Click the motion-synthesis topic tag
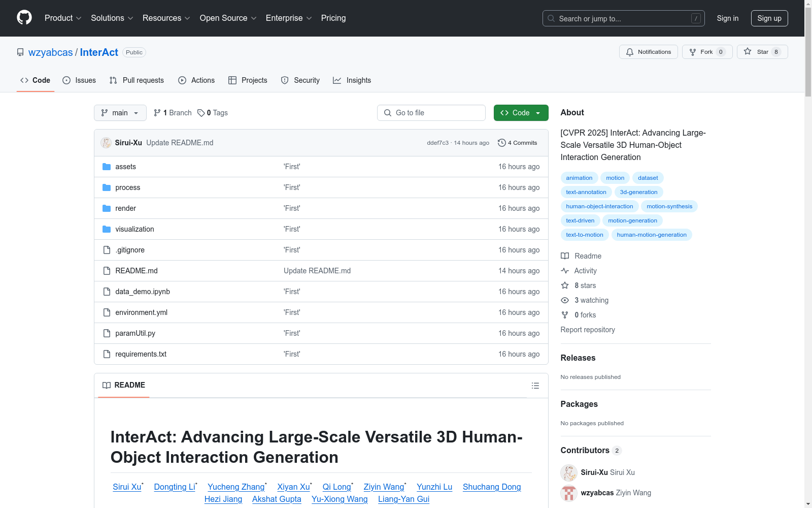The width and height of the screenshot is (812, 508). tap(669, 206)
